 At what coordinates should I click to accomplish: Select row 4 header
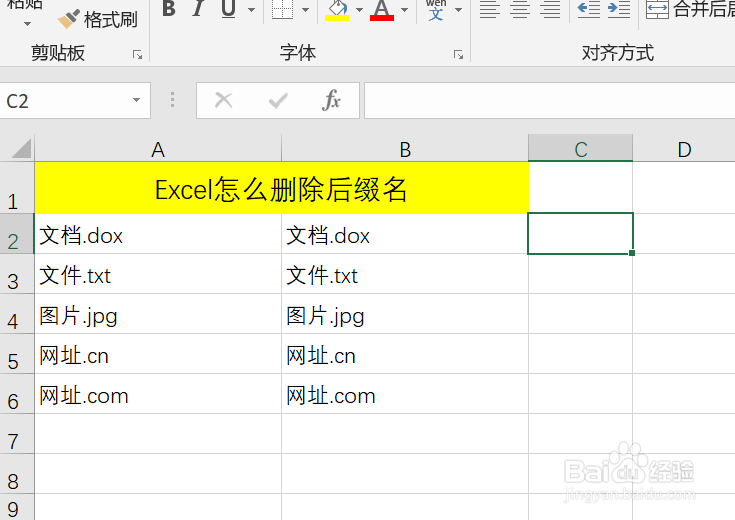click(x=17, y=314)
